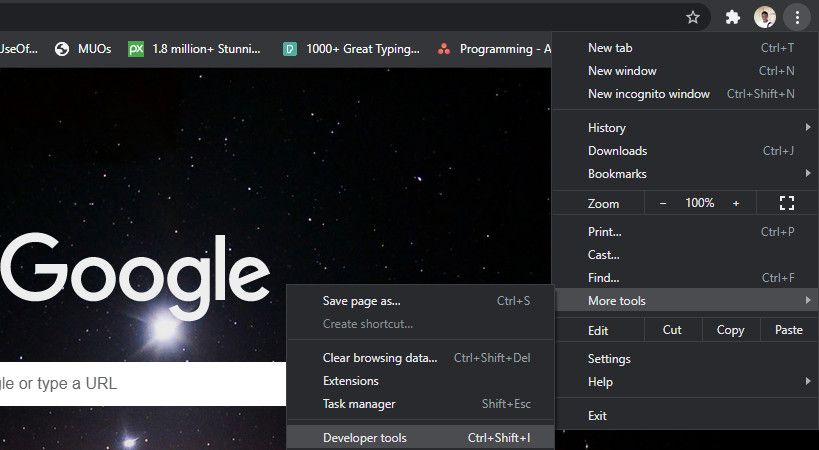Decrease zoom with the minus button
819x450 pixels.
click(662, 203)
